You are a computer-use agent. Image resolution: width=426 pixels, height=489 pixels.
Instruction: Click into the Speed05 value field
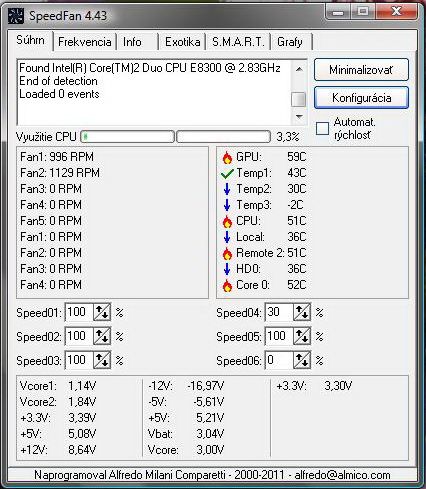pos(279,336)
